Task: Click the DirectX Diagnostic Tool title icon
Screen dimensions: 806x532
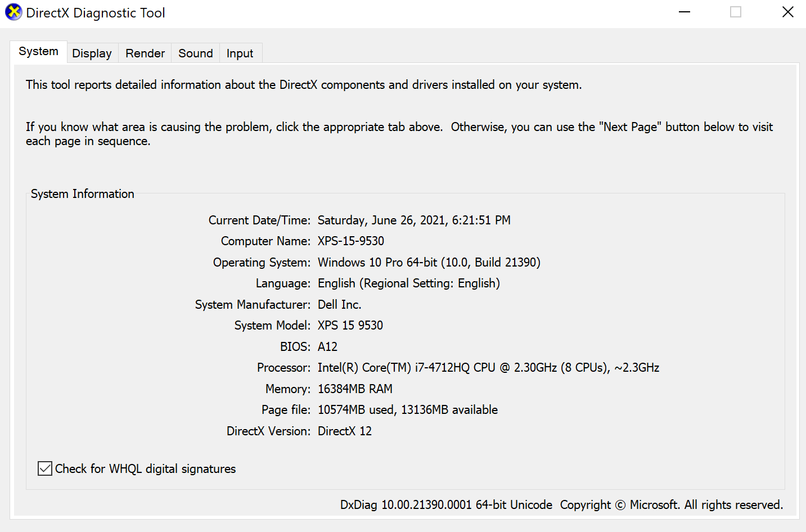Action: 13,12
